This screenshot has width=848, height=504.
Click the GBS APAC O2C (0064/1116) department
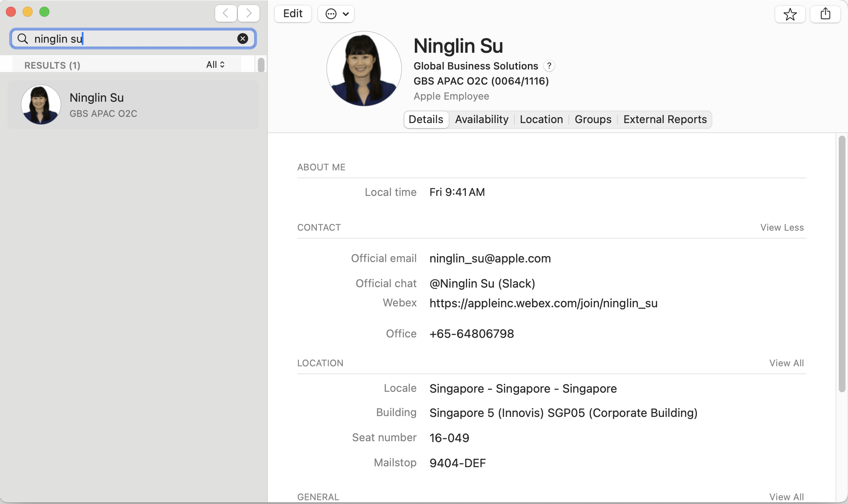[481, 81]
